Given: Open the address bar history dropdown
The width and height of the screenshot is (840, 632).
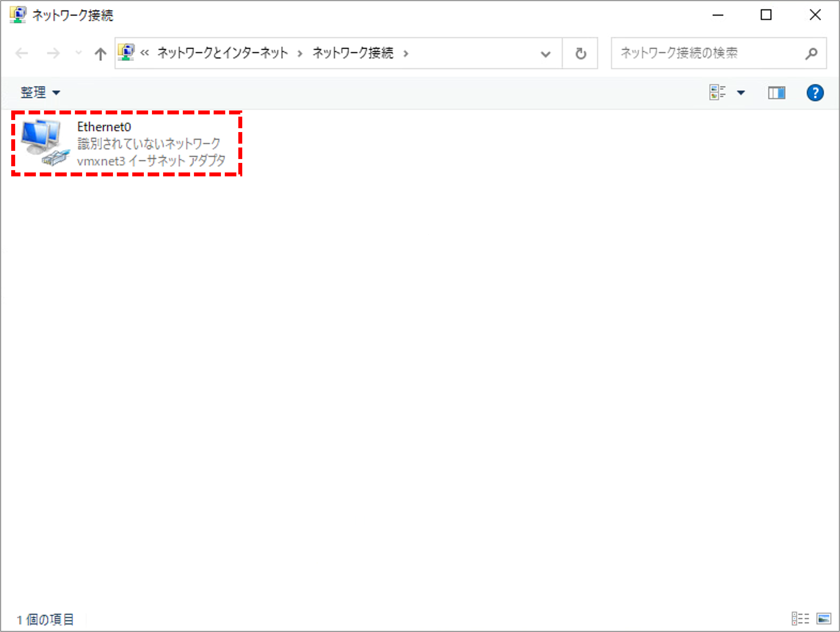Looking at the screenshot, I should point(545,54).
